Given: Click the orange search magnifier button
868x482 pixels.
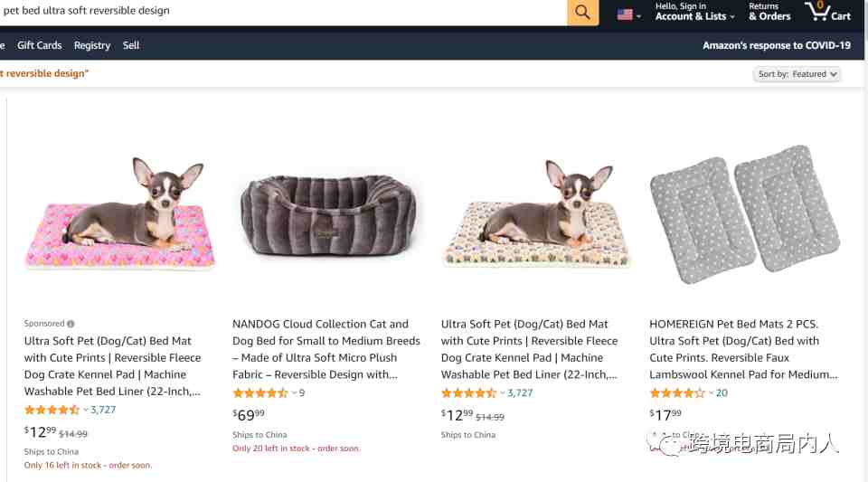Looking at the screenshot, I should (582, 13).
